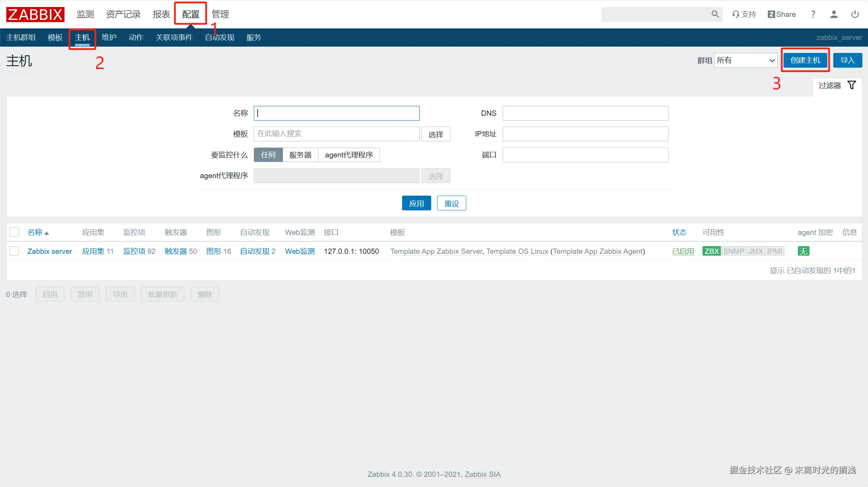Screen dimensions: 868x487
Task: Click the search magnifier icon
Action: pyautogui.click(x=715, y=14)
